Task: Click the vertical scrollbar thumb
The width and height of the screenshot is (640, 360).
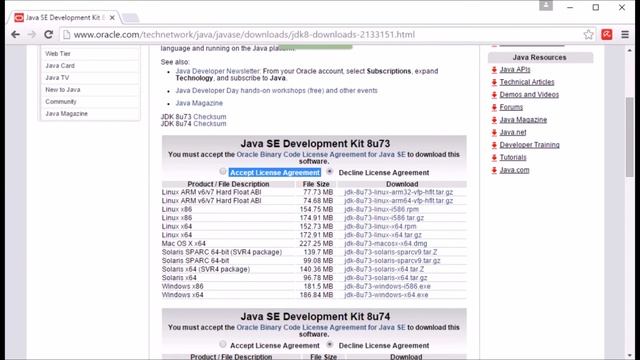Action: (629, 137)
